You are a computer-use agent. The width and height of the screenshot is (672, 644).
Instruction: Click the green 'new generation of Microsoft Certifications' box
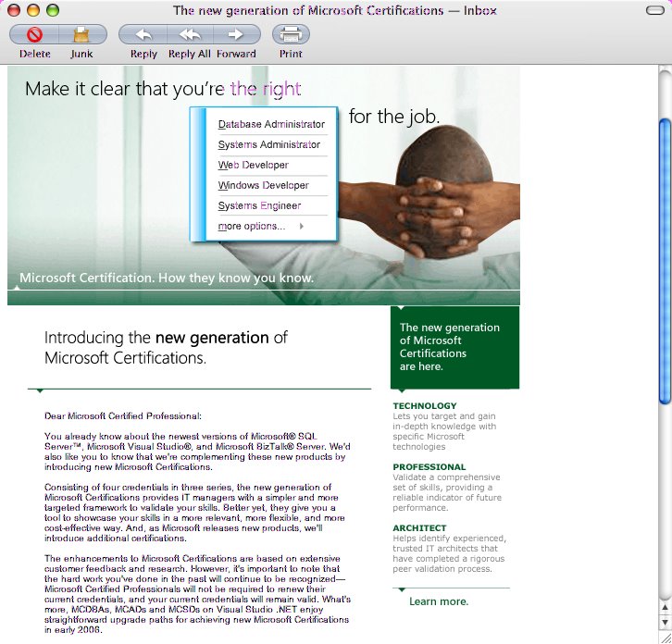(454, 348)
